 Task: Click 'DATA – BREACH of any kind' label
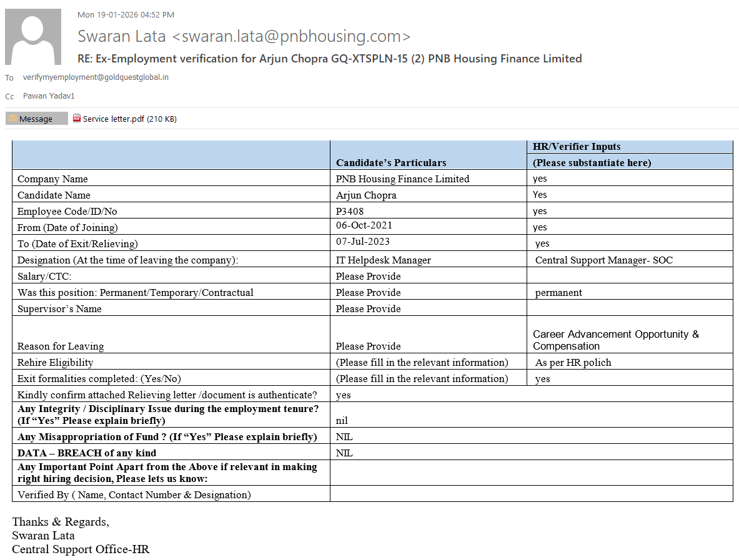click(87, 453)
